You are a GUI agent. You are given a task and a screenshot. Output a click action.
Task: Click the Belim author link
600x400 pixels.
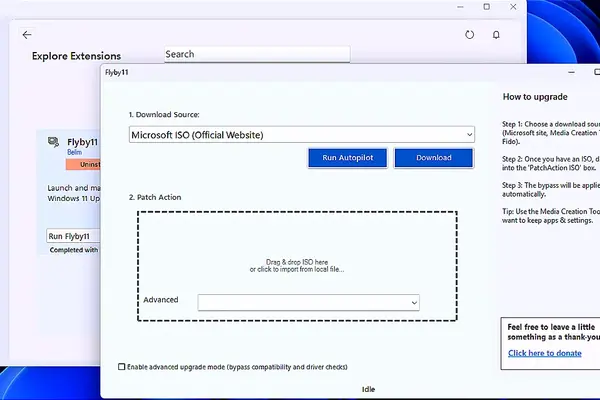point(74,152)
